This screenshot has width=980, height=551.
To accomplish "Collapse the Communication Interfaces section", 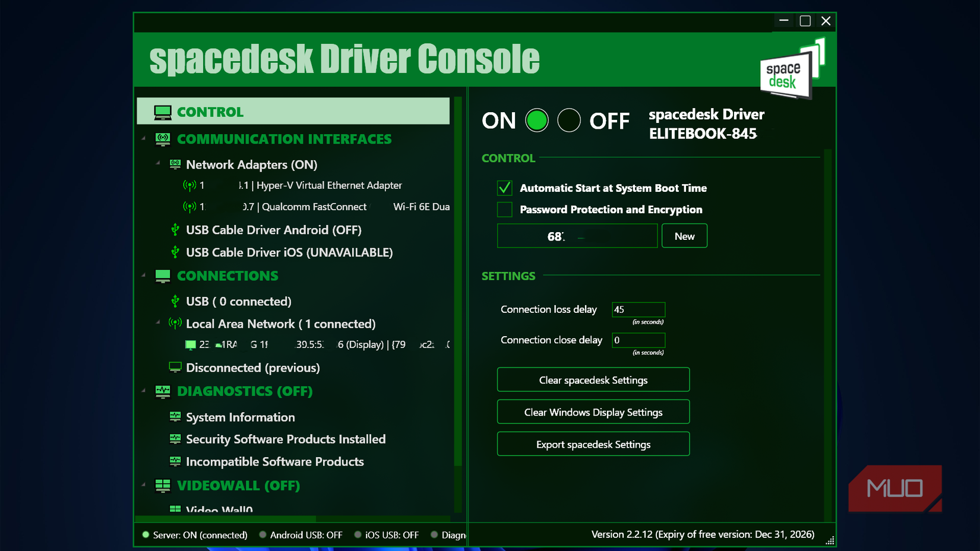I will click(144, 139).
